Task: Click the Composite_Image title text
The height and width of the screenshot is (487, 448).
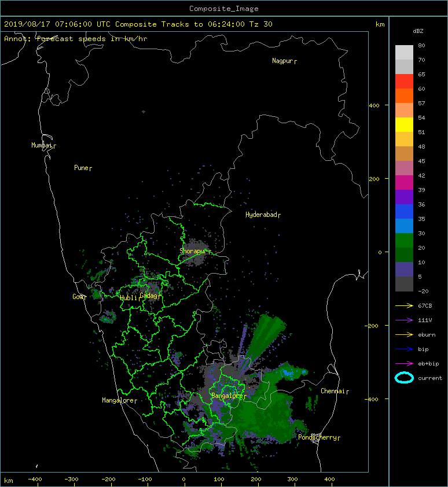Action: (224, 9)
